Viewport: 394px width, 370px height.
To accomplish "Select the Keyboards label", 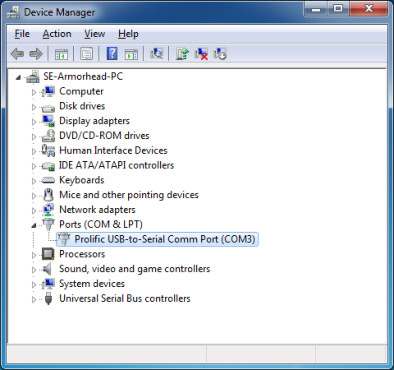I will pos(82,180).
